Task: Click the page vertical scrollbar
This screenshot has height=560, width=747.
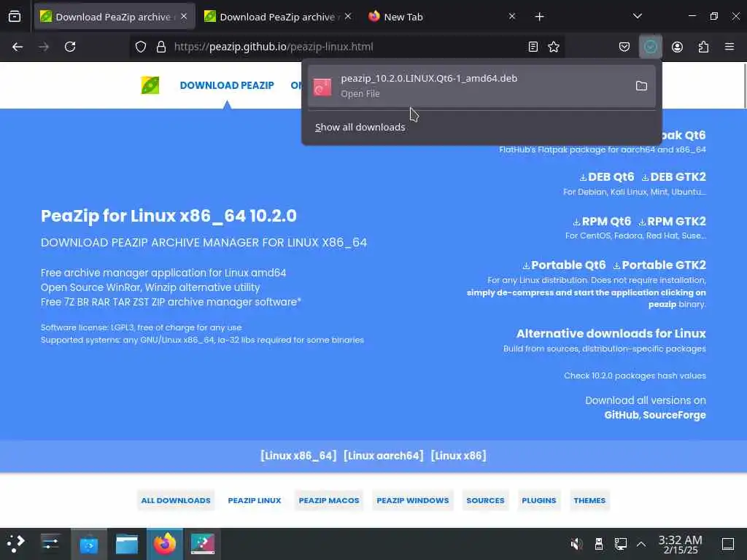Action: point(744,86)
